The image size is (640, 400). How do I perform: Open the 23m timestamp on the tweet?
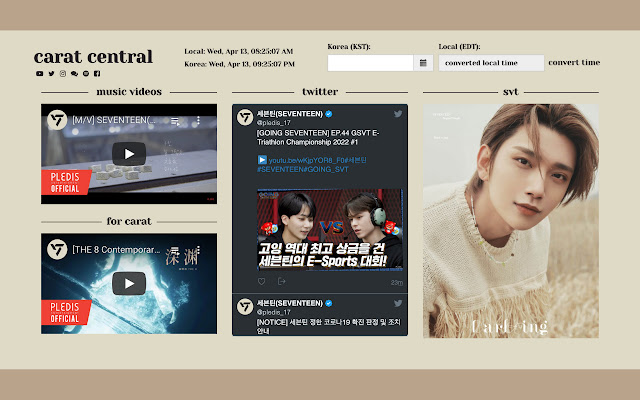(396, 282)
